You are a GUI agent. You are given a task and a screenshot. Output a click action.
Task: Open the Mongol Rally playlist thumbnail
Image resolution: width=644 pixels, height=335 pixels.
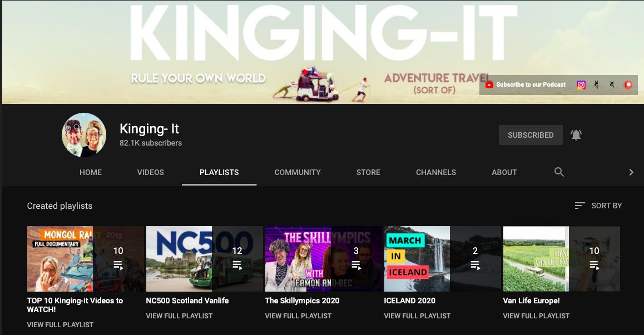pyautogui.click(x=86, y=259)
